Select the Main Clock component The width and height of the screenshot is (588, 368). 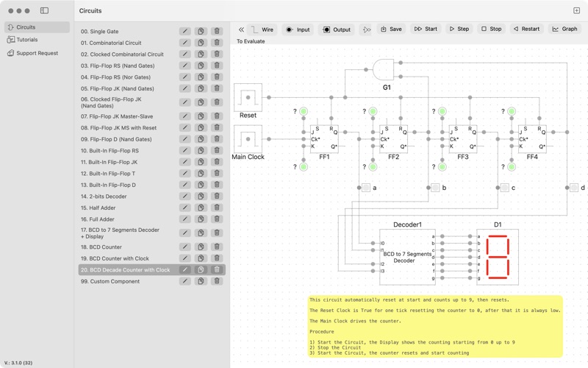click(x=248, y=139)
